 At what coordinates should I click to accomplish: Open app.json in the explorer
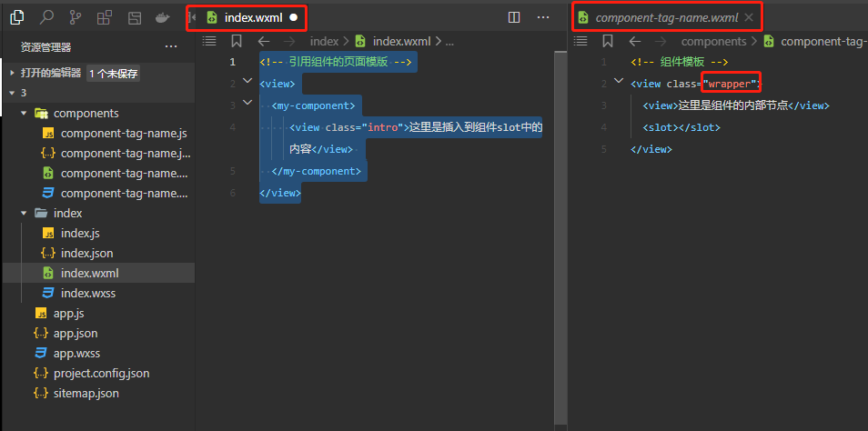pos(76,333)
